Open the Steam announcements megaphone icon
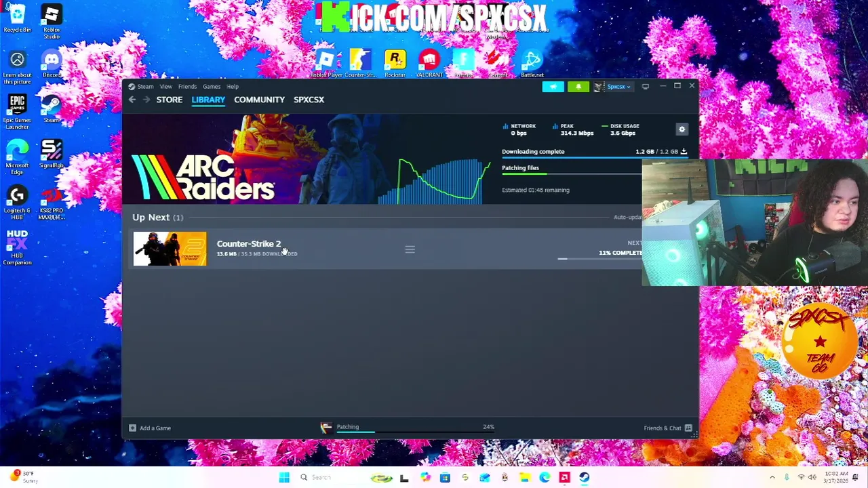 (x=553, y=87)
